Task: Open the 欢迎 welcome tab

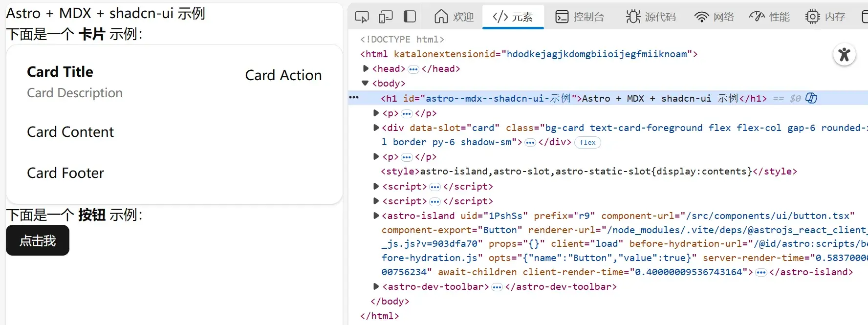Action: pos(454,17)
